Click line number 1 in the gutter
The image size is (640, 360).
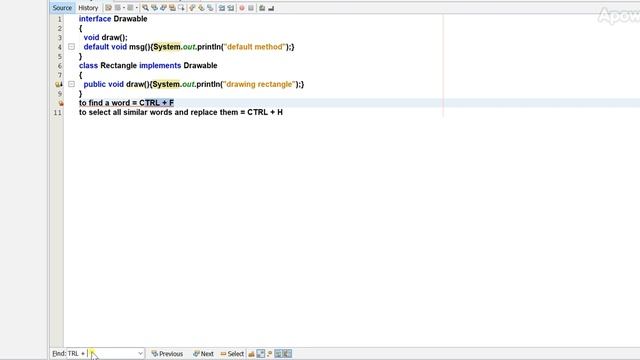click(x=60, y=19)
